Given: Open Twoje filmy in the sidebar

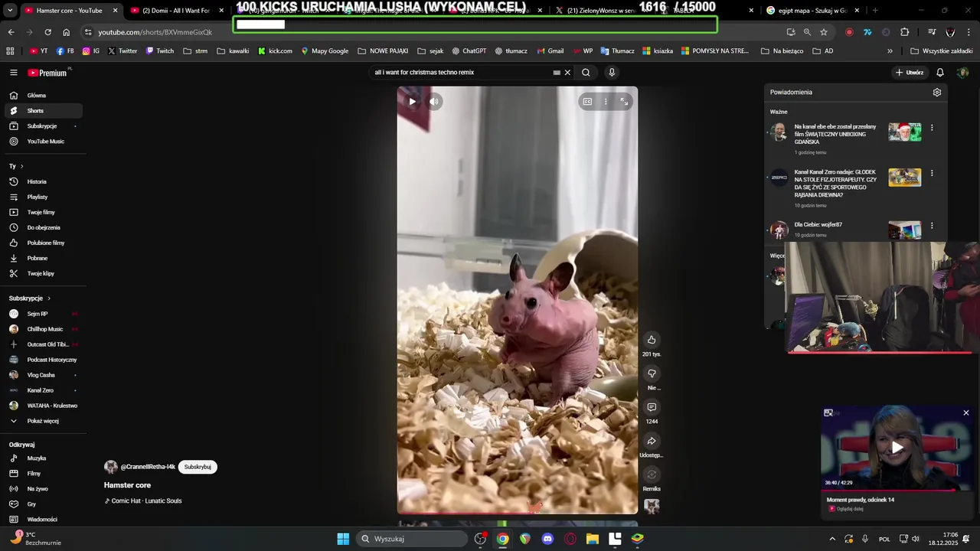Looking at the screenshot, I should click(44, 213).
